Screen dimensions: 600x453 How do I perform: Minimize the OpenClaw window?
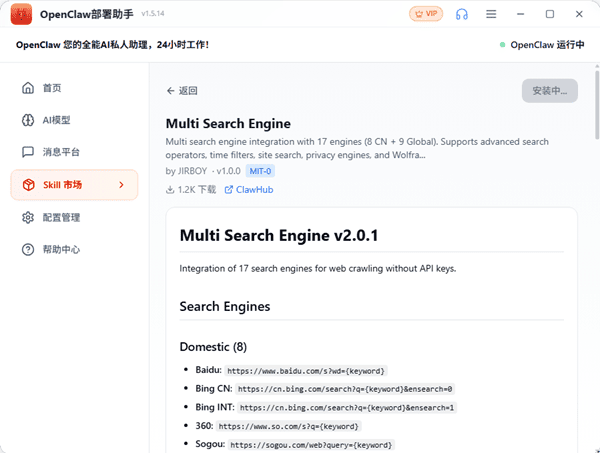coord(520,14)
